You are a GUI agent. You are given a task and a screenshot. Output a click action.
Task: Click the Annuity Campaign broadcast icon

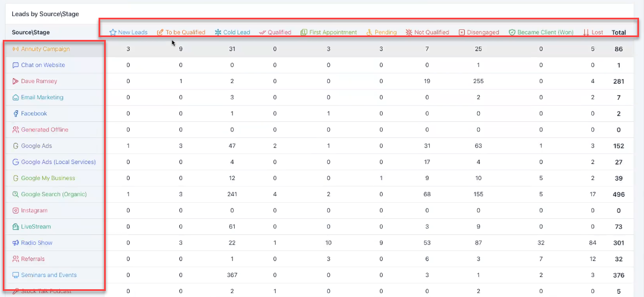coord(16,49)
